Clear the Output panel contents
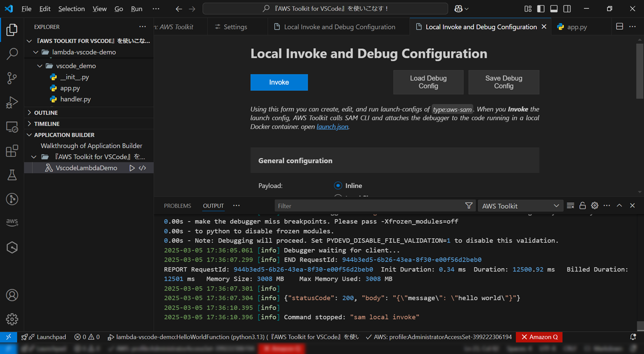The height and width of the screenshot is (354, 644). point(570,205)
